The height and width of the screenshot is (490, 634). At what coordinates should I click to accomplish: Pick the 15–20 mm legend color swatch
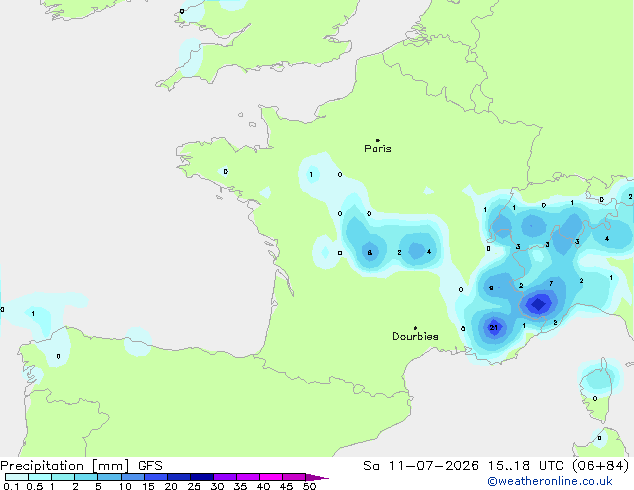(x=156, y=477)
